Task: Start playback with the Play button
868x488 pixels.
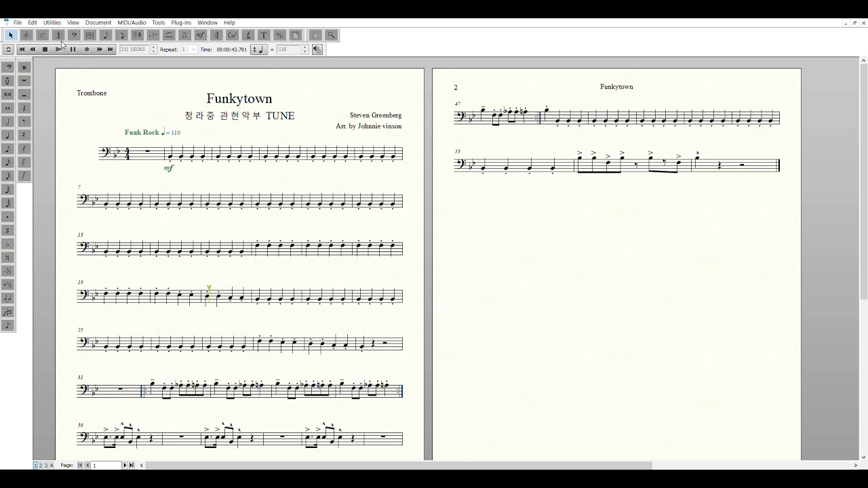Action: point(58,49)
